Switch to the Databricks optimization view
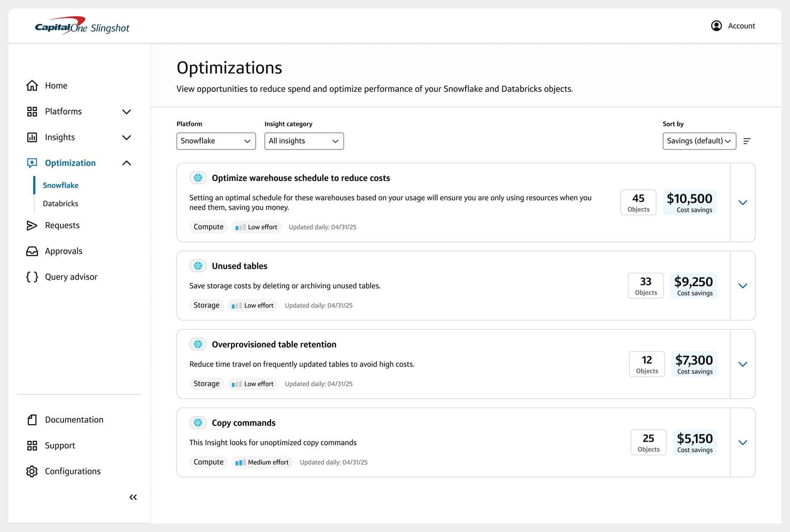 tap(60, 203)
